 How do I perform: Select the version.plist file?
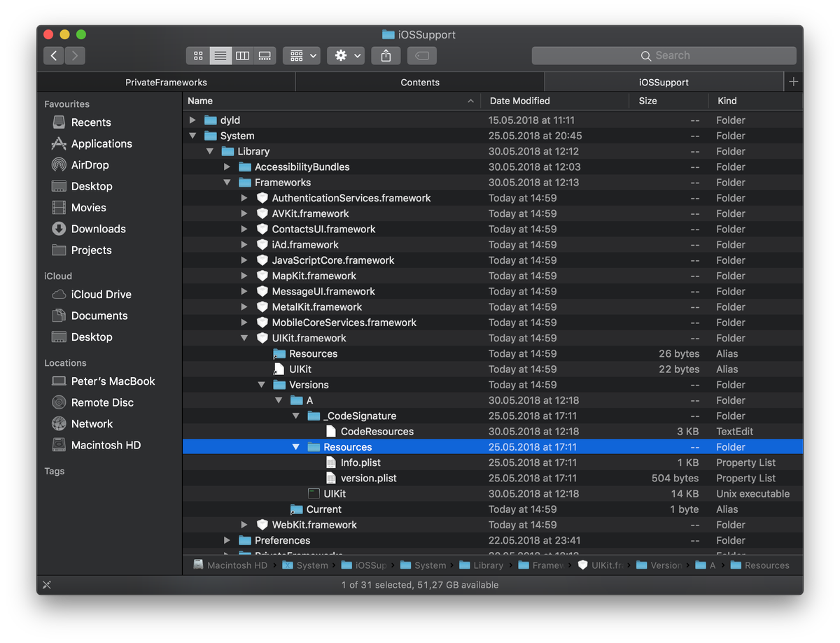click(x=493, y=478)
